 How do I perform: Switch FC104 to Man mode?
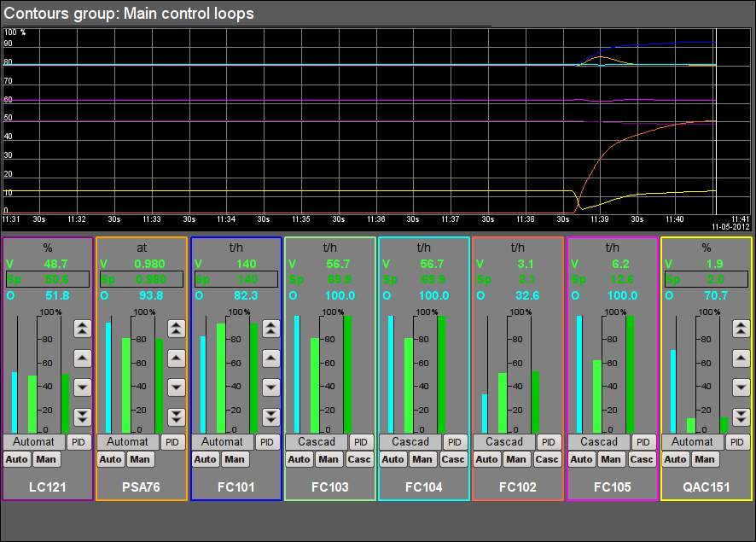423,459
